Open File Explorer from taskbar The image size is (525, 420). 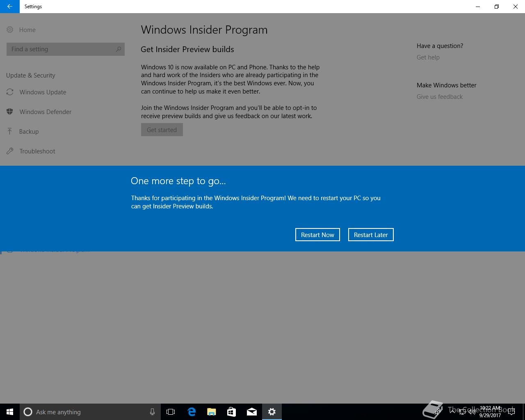(211, 412)
